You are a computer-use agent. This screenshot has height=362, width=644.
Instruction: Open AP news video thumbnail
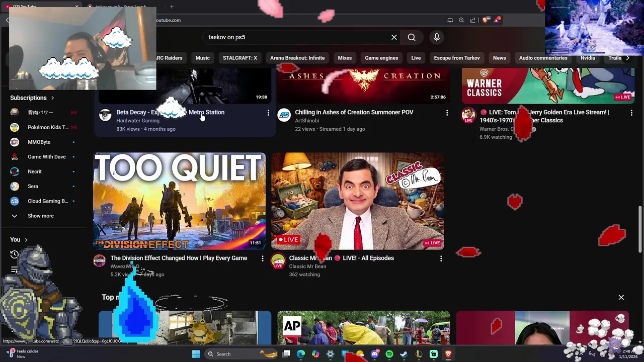[364, 328]
